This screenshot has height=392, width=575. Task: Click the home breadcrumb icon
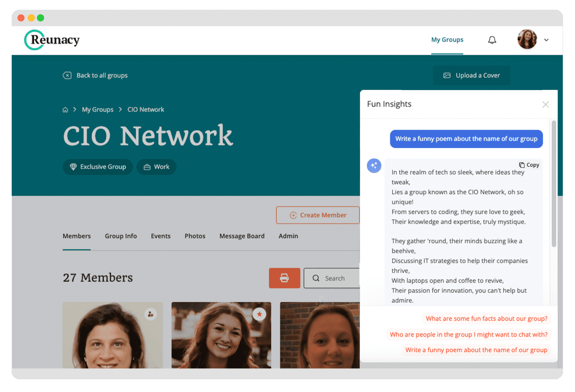65,110
